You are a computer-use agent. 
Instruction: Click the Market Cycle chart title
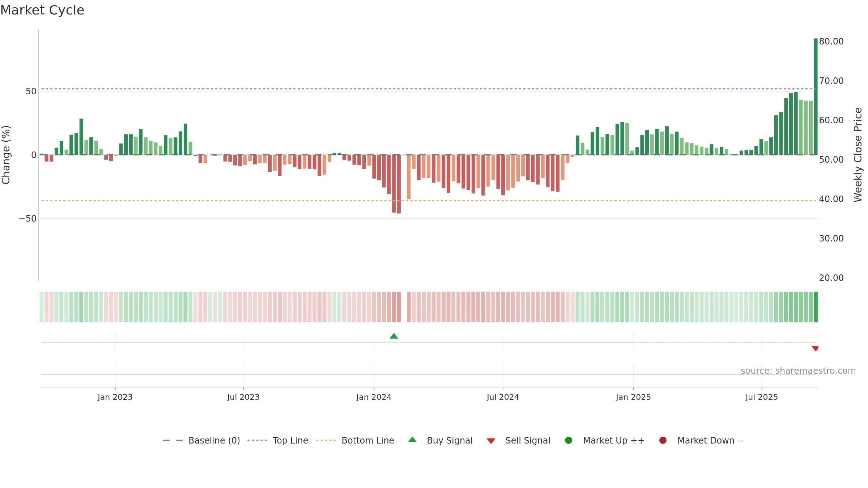(42, 10)
